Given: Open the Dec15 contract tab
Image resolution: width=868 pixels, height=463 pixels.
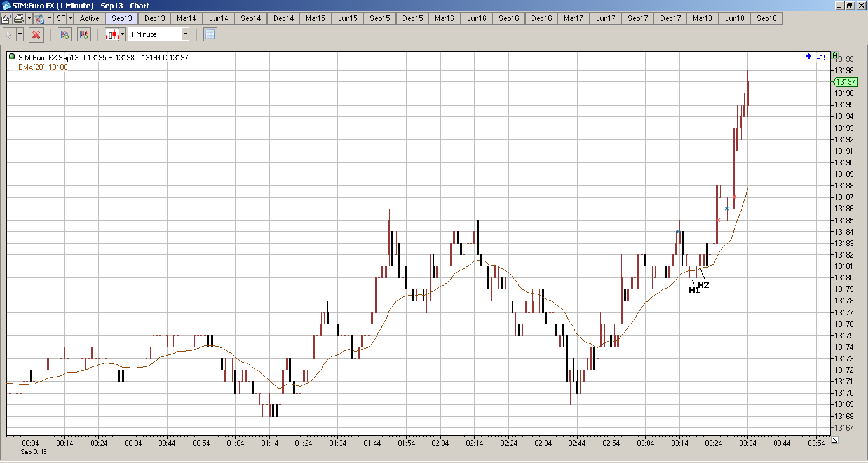Looking at the screenshot, I should [412, 18].
